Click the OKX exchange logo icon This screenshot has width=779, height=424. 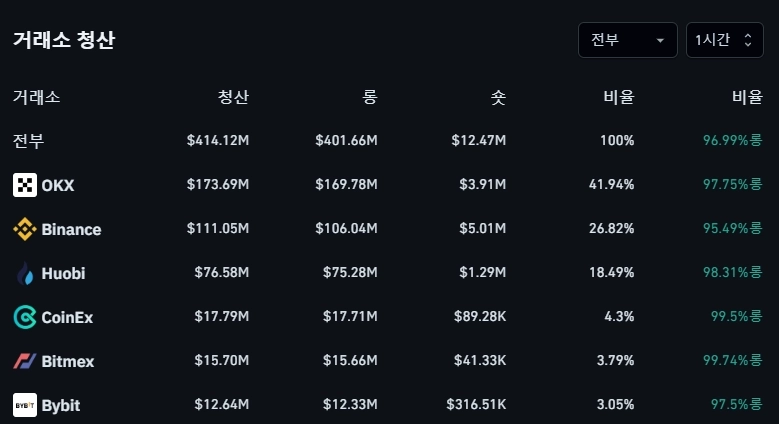click(x=25, y=185)
